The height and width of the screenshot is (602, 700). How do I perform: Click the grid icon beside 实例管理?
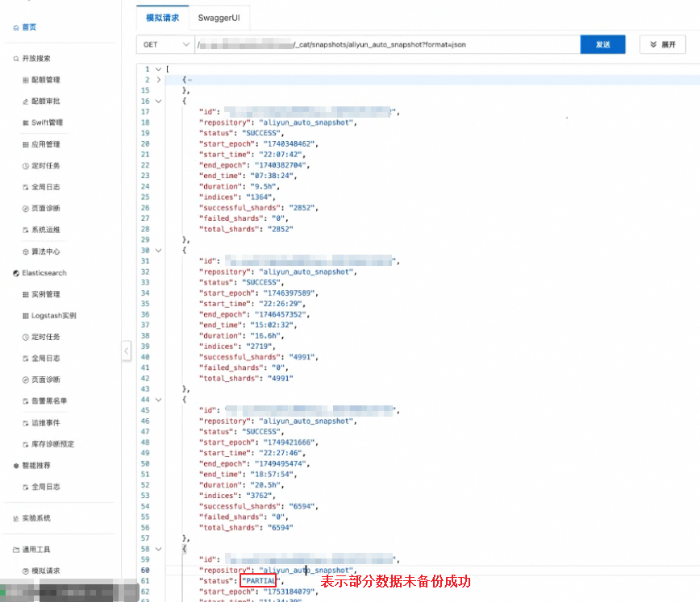tap(26, 294)
